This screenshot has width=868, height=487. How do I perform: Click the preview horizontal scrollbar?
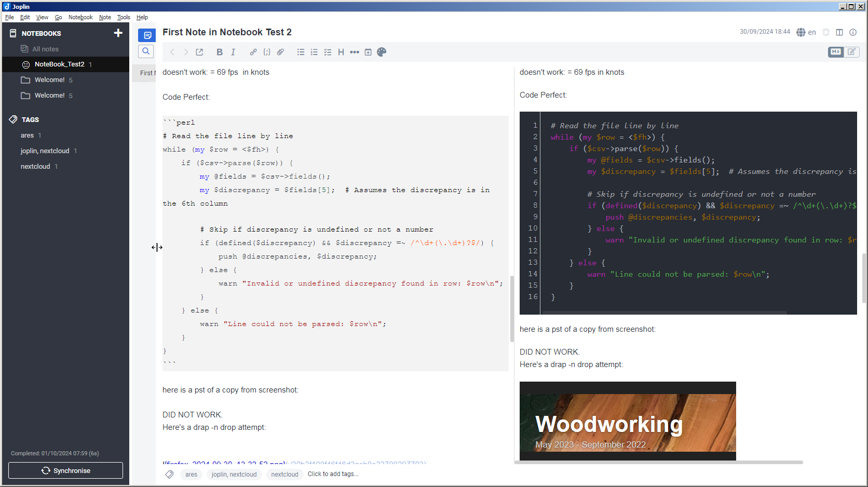(x=659, y=462)
